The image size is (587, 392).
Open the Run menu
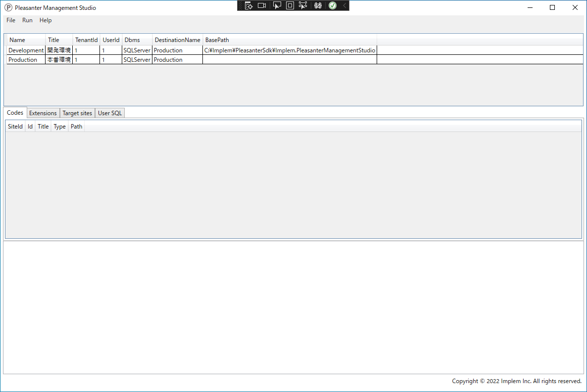pyautogui.click(x=27, y=20)
